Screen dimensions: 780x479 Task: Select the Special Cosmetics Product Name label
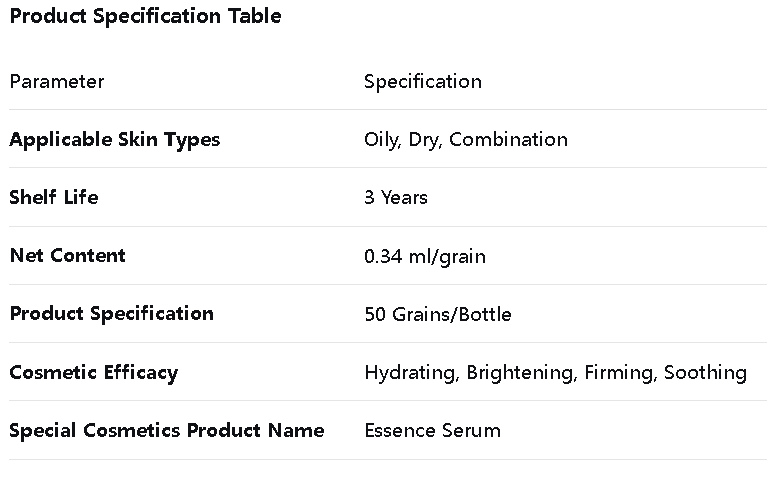166,431
